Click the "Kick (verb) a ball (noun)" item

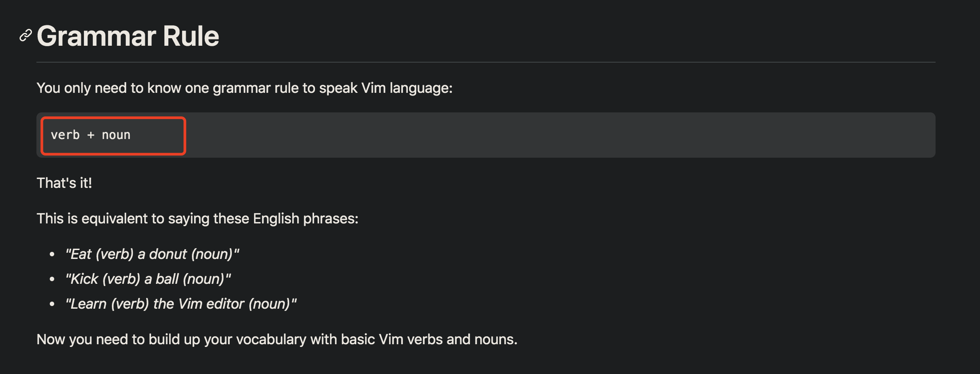[148, 279]
